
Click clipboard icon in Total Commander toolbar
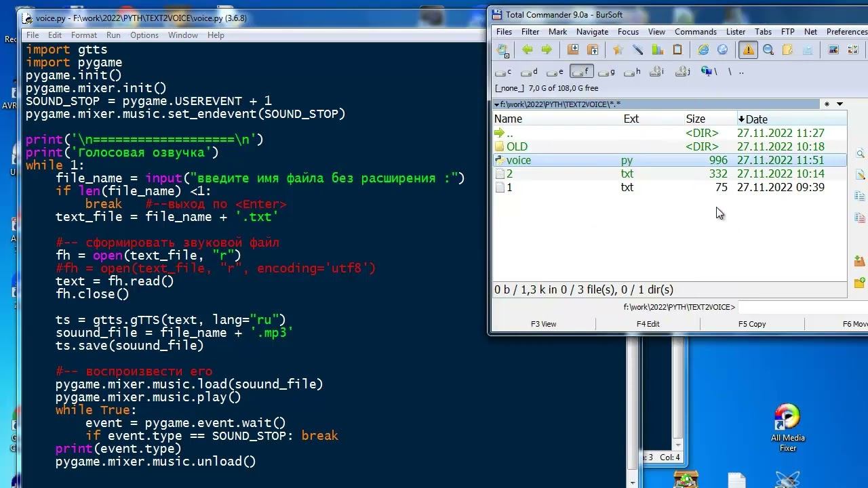click(677, 49)
